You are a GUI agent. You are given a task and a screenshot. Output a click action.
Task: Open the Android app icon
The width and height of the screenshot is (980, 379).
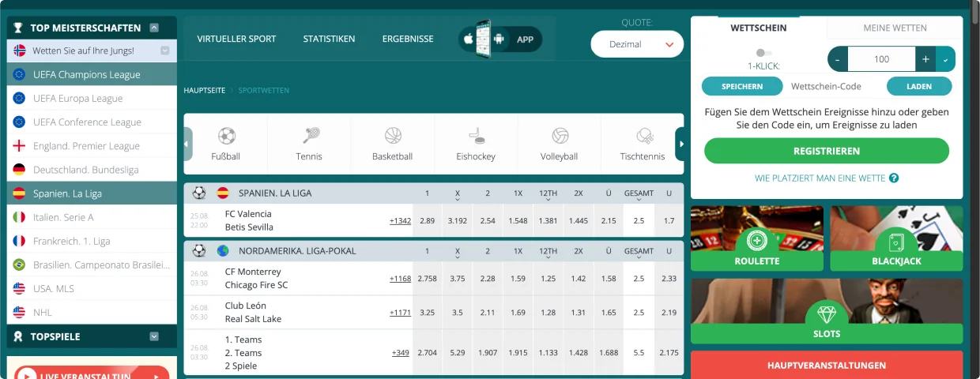[498, 39]
